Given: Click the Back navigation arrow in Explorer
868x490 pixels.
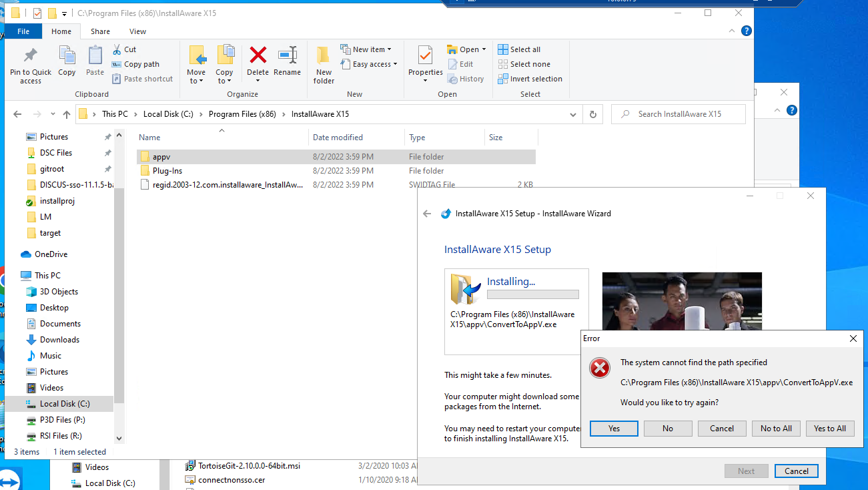Looking at the screenshot, I should (17, 114).
